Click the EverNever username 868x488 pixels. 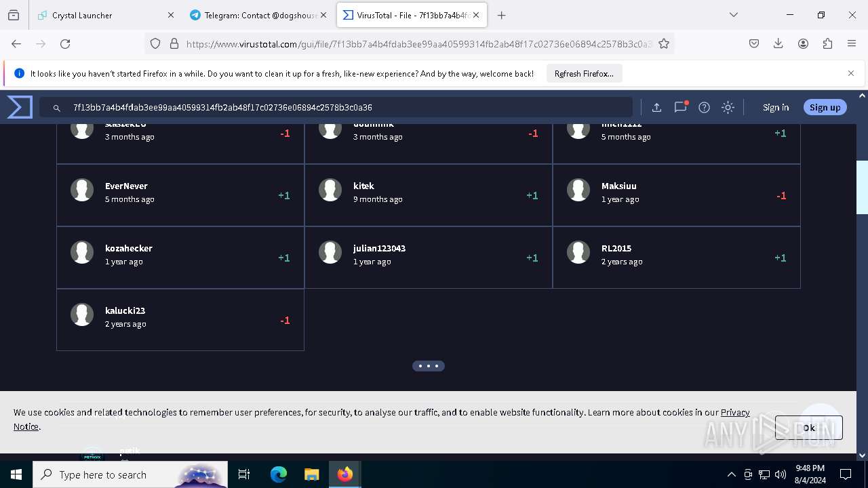click(x=126, y=186)
